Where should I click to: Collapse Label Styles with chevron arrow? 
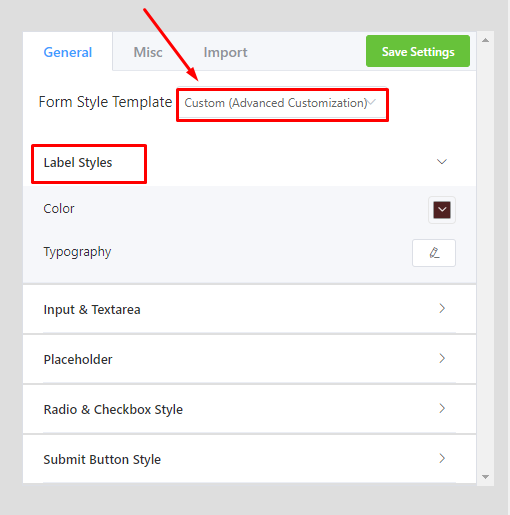pos(442,162)
